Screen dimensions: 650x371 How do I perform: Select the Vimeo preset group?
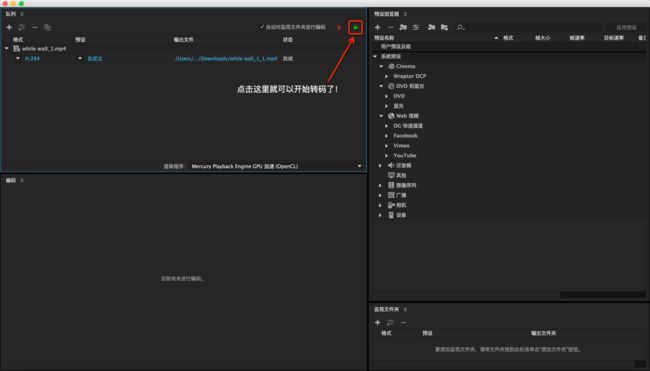401,145
